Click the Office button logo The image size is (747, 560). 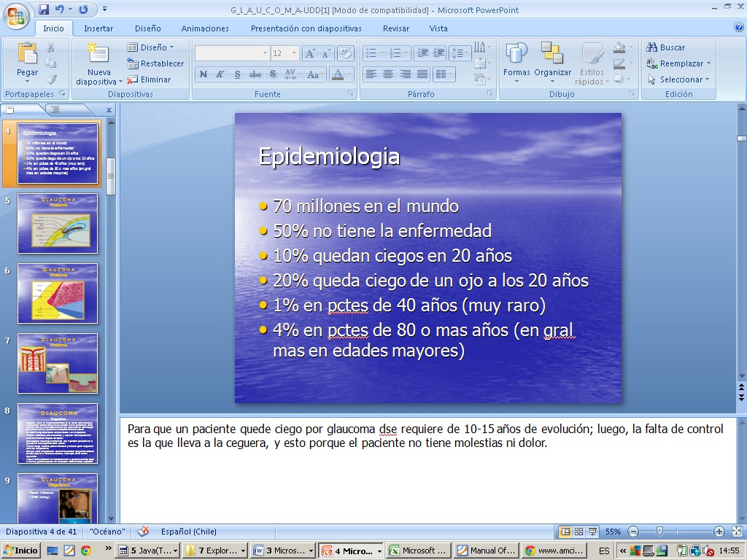coord(15,15)
